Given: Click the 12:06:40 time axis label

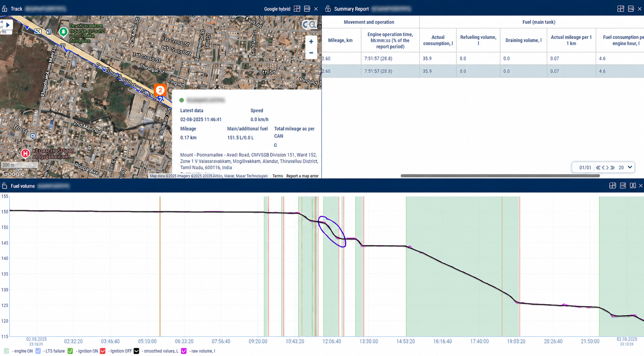Looking at the screenshot, I should (x=332, y=341).
